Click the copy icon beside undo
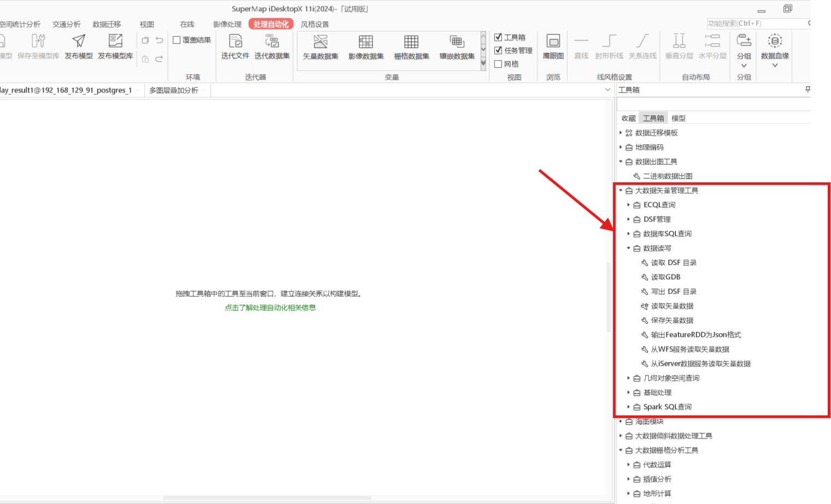Screen dimensions: 831x504 145,40
